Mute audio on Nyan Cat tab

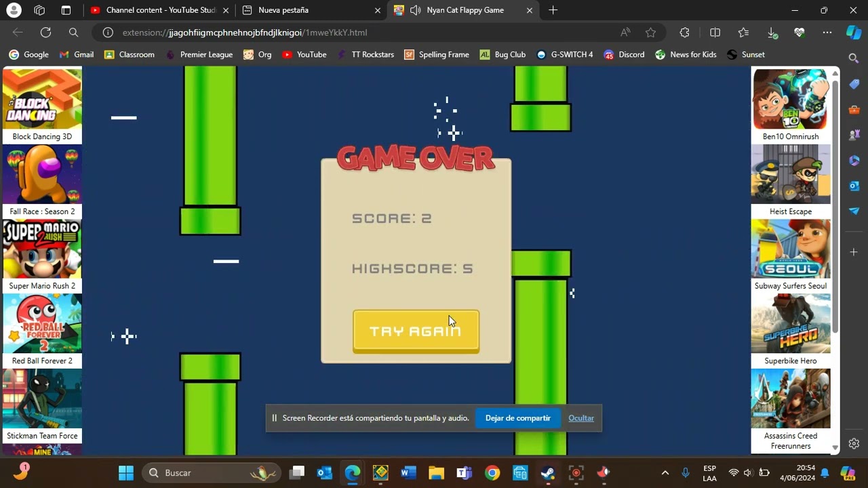pos(415,10)
